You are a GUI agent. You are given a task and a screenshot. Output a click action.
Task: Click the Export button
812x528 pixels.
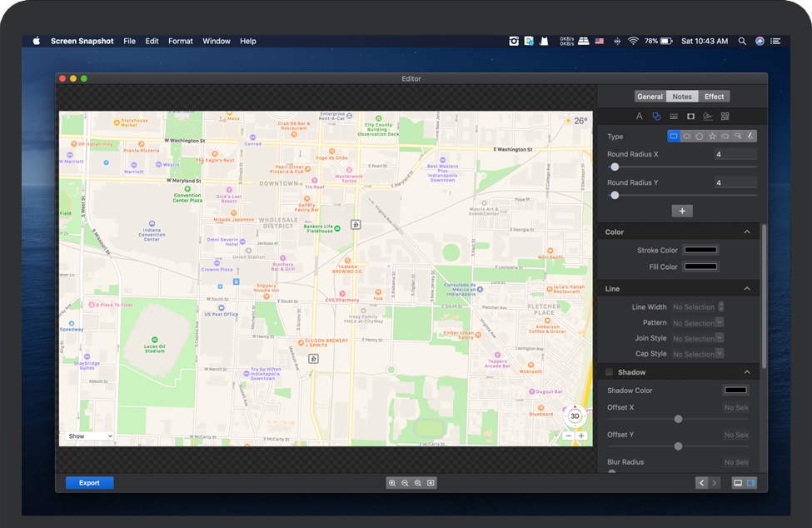tap(89, 482)
